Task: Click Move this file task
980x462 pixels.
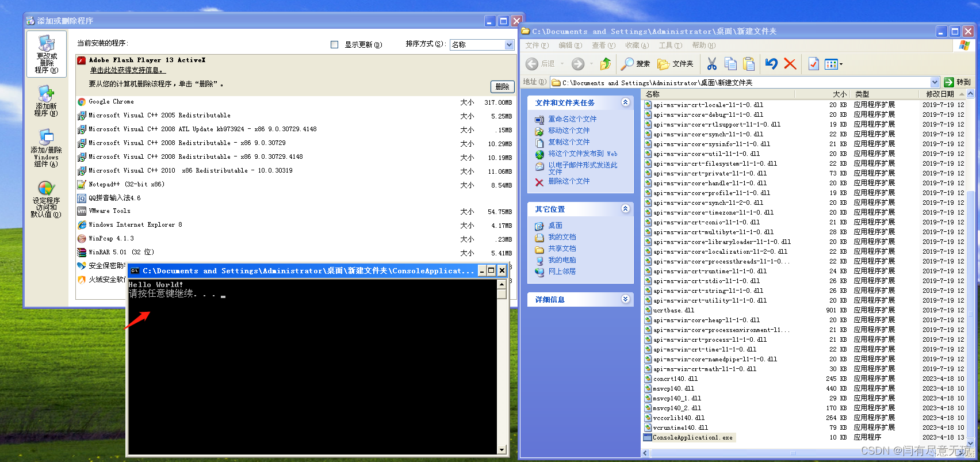Action: click(x=569, y=131)
